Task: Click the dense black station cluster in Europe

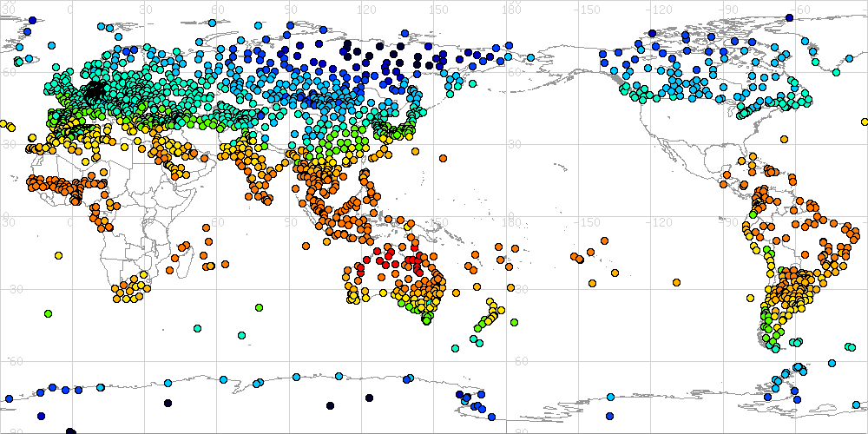Action: (x=94, y=90)
